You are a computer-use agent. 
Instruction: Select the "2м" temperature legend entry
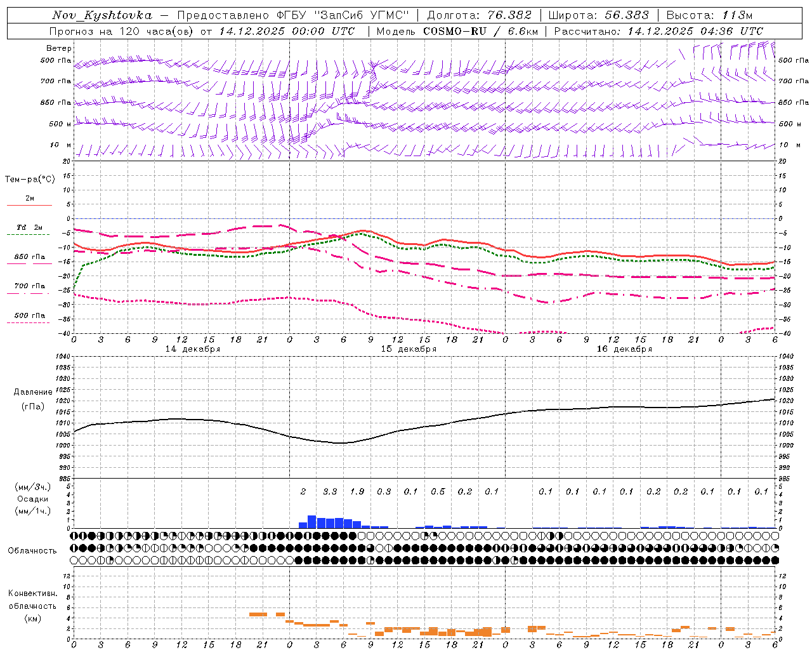coord(30,199)
